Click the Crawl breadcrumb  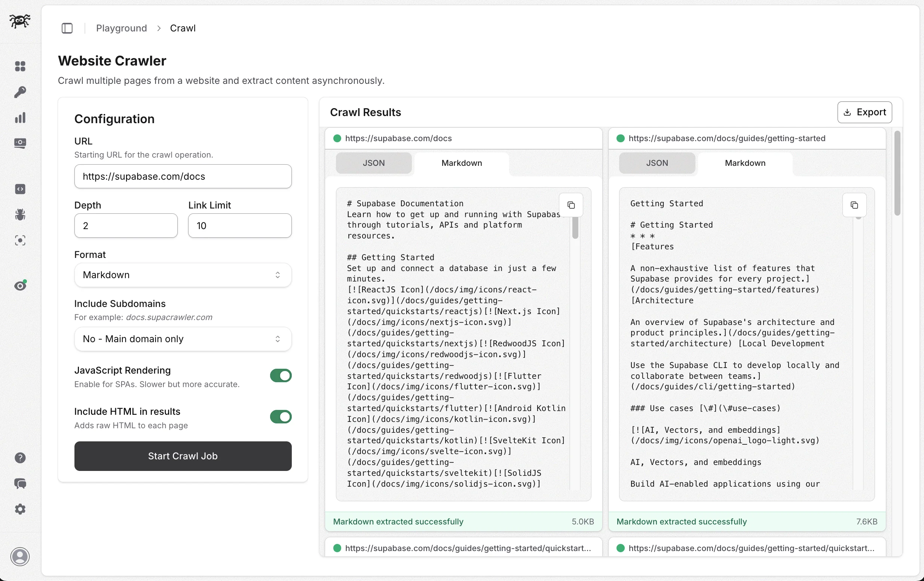(183, 28)
